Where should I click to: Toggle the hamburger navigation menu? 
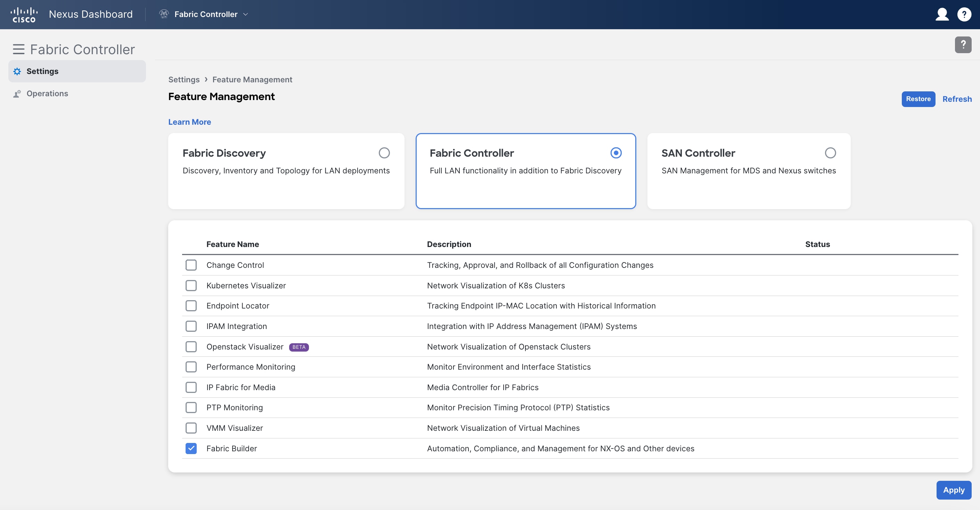click(x=19, y=49)
